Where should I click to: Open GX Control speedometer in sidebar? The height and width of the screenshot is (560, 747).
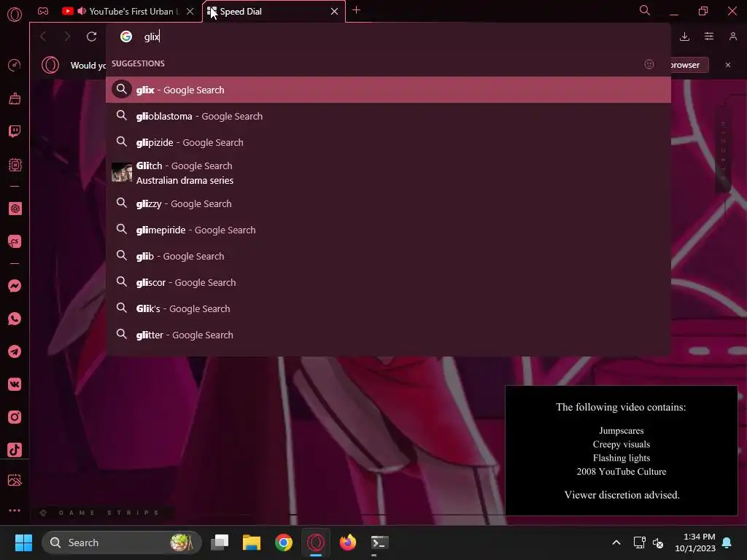point(15,65)
